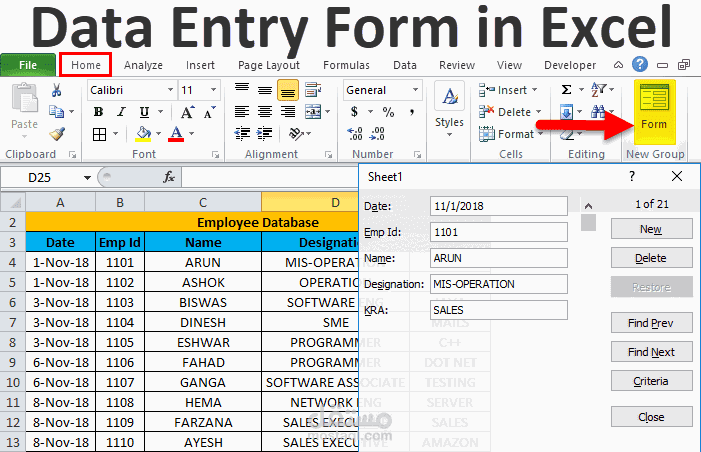The image size is (701, 452).
Task: Expand the Format cells dropdown
Action: 541,133
